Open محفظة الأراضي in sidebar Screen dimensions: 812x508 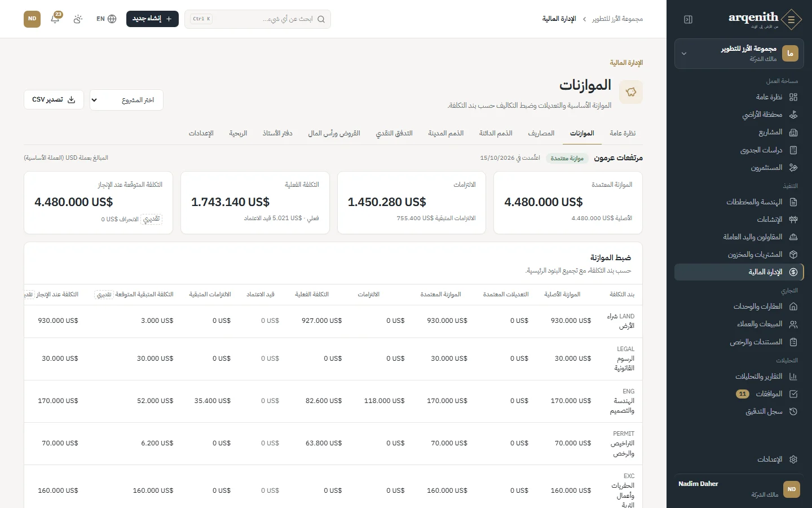point(739,115)
